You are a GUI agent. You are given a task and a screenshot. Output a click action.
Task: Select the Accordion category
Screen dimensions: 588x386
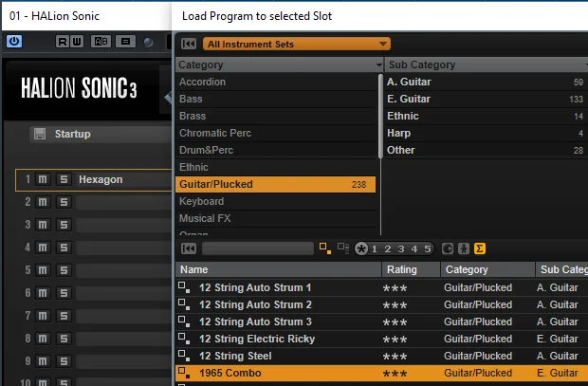point(276,82)
